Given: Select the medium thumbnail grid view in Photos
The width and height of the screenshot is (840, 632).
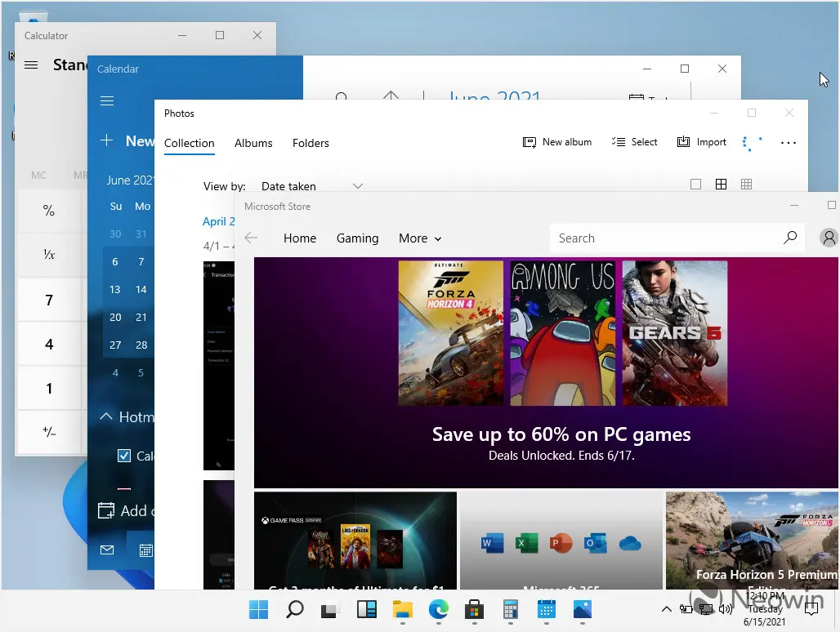Looking at the screenshot, I should (721, 185).
